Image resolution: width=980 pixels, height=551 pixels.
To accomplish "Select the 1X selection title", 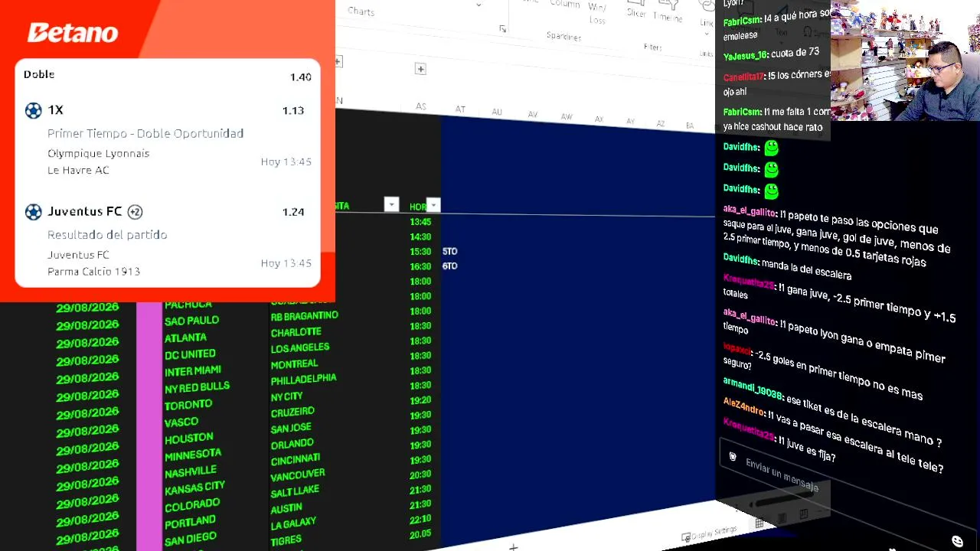I will tap(55, 110).
